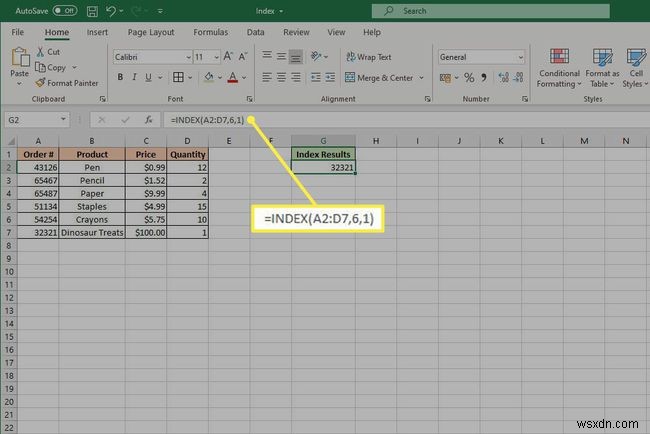Screen dimensions: 650x434
Task: Click Align Right icon
Action: tap(296, 77)
